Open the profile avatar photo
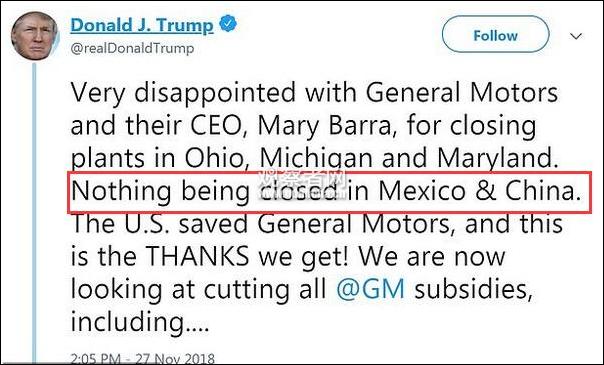Screen dimensions: 604x365 tap(34, 36)
